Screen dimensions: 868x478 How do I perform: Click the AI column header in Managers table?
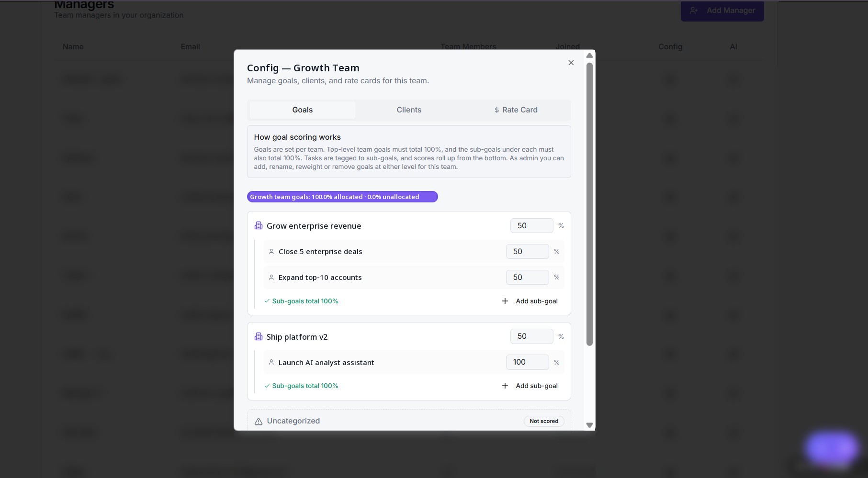coord(733,47)
